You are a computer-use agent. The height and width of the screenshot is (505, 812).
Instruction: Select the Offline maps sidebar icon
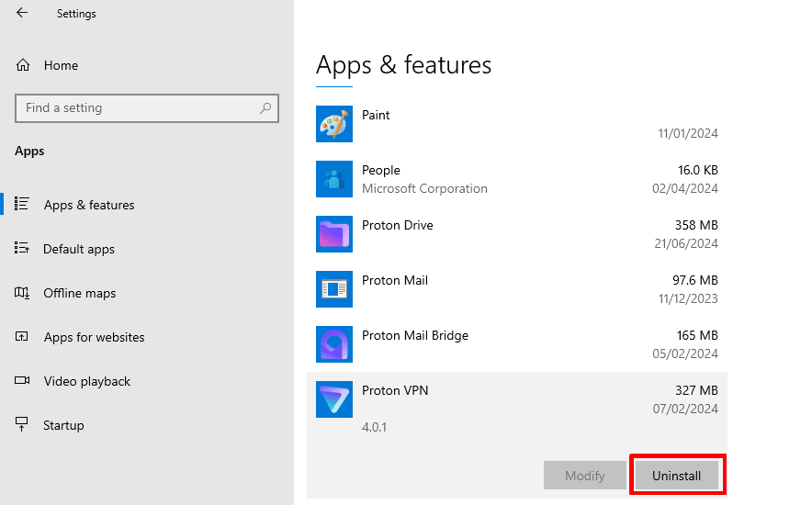pyautogui.click(x=22, y=293)
